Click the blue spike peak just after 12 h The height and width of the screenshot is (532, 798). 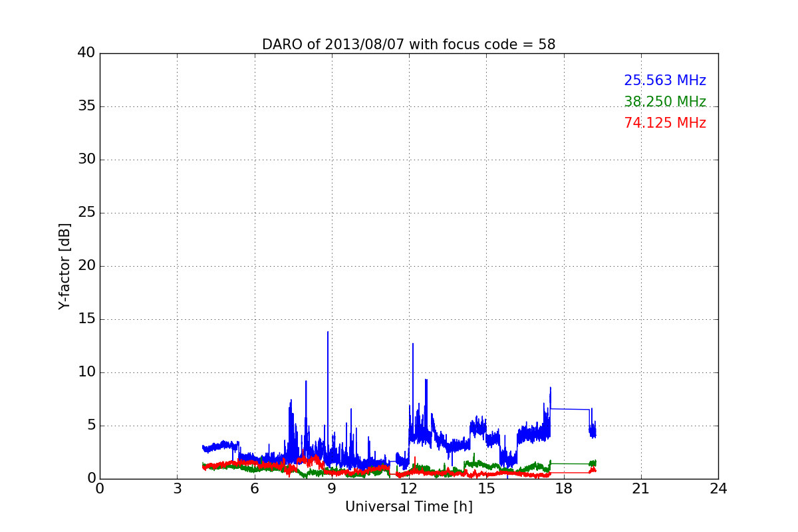point(413,344)
